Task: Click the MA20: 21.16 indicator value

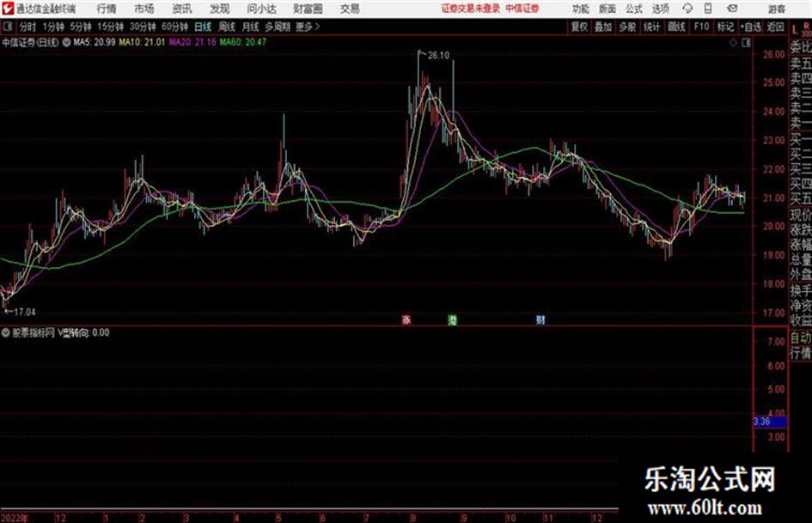Action: coord(192,42)
